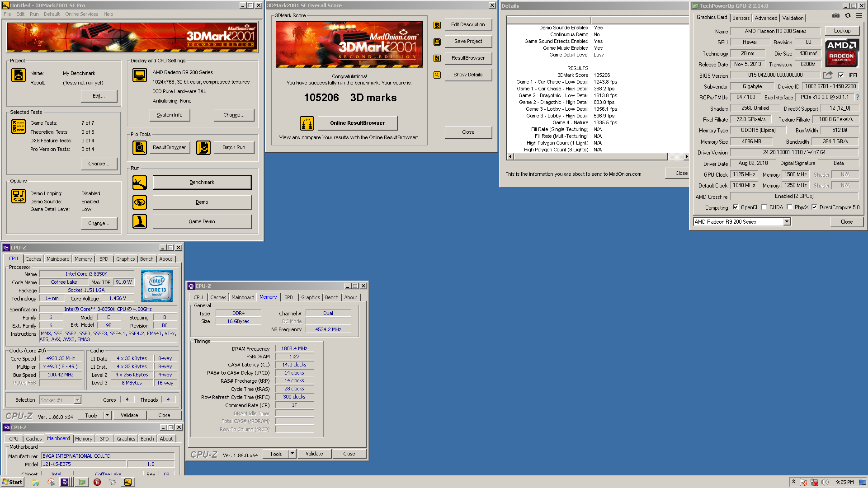Show hidden system tray icons

pyautogui.click(x=793, y=482)
